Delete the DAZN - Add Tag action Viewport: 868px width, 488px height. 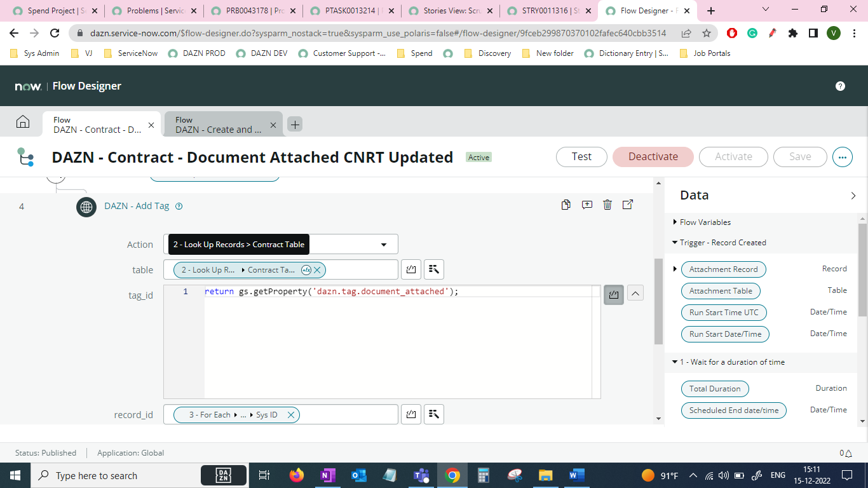(607, 205)
